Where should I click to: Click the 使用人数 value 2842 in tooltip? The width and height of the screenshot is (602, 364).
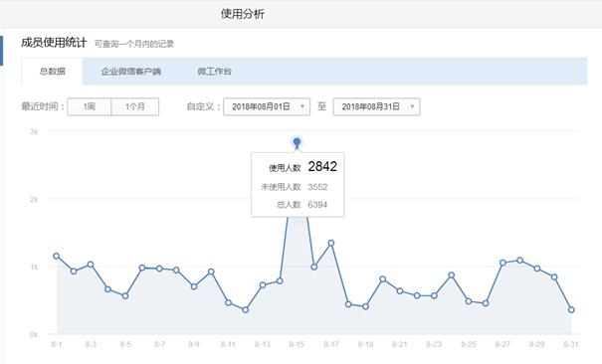click(x=322, y=166)
